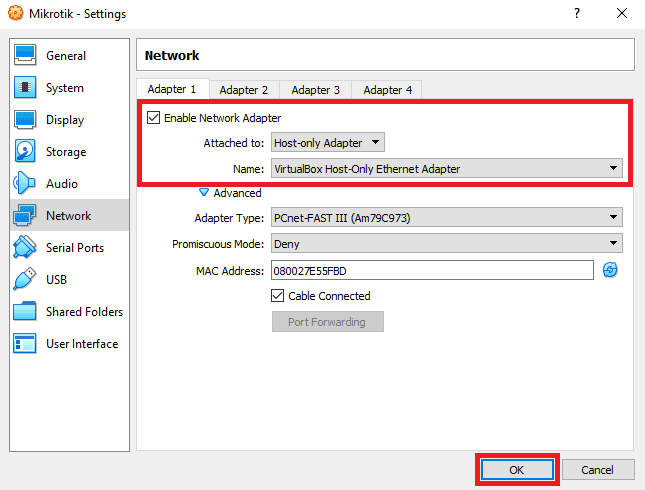Click the General category monitor icon
Viewport: 645px width, 490px height.
point(25,55)
